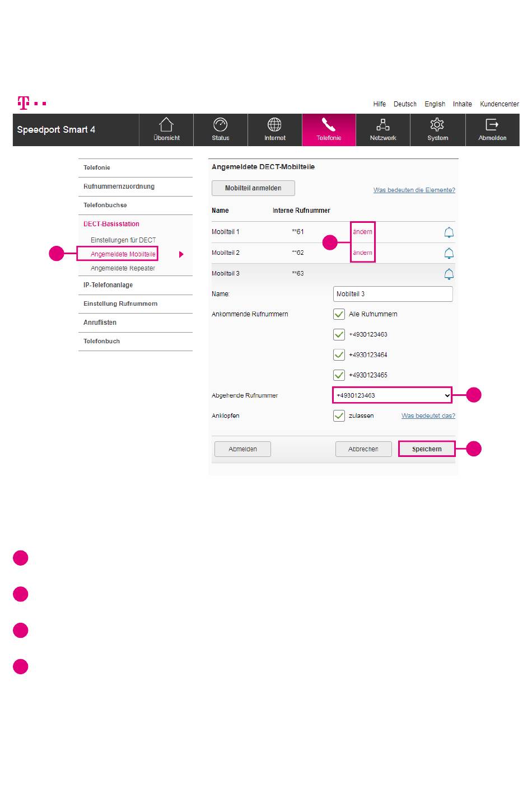This screenshot has width=532, height=798.
Task: Uncheck the +4930123464 checkbox
Action: (339, 354)
